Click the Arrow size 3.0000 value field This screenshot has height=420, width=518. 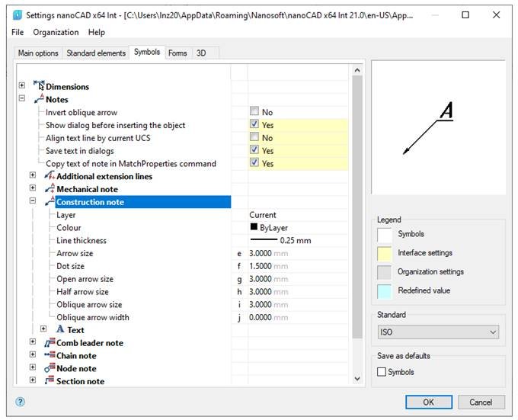tap(298, 254)
